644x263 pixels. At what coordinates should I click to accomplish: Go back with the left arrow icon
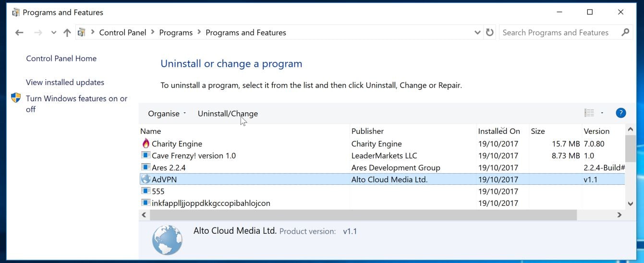click(x=19, y=33)
